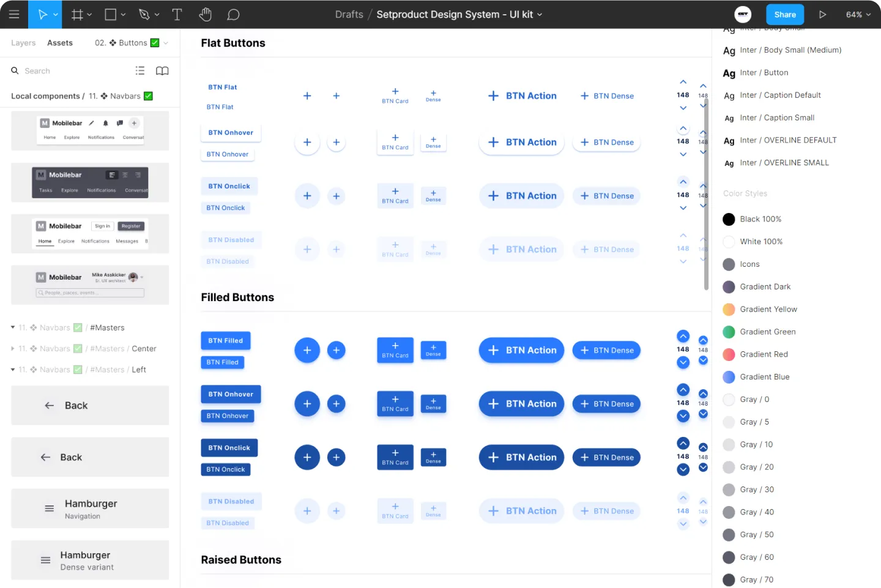Select the Hand tool

point(205,14)
